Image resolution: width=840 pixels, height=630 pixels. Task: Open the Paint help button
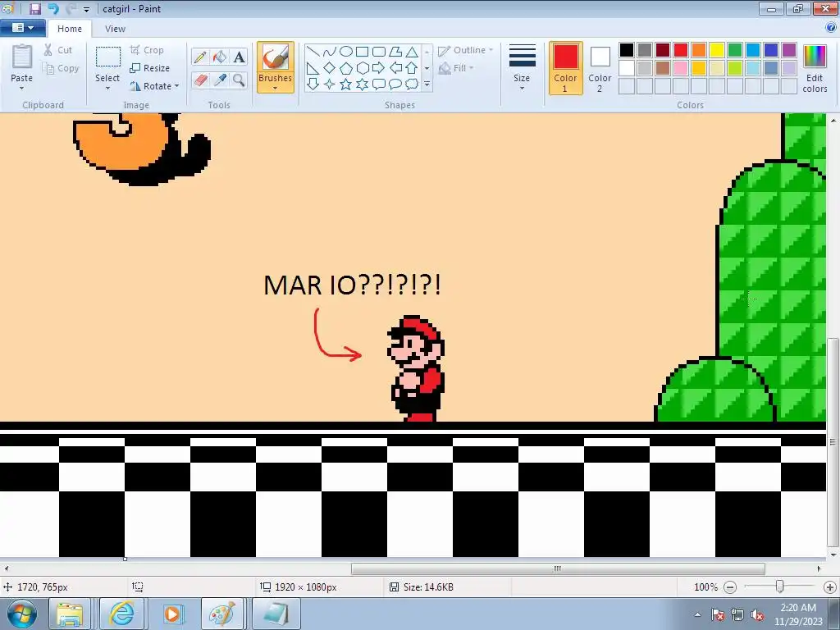pos(831,28)
